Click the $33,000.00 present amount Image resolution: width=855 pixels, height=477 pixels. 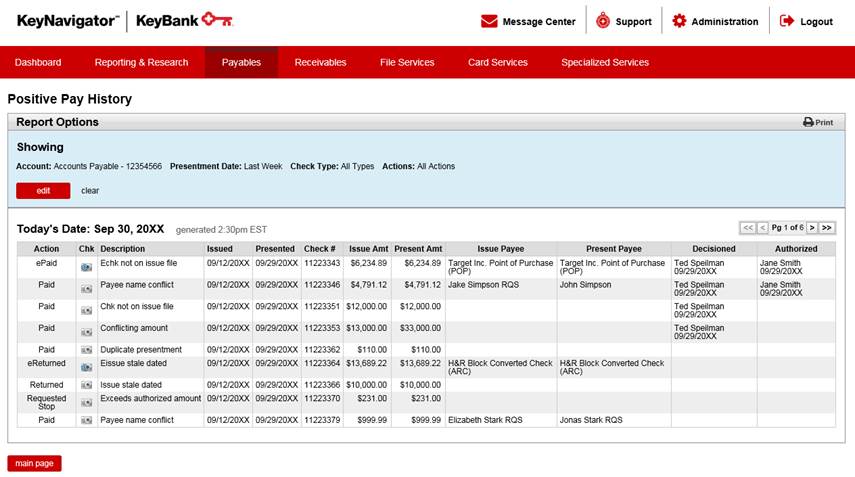(x=420, y=328)
